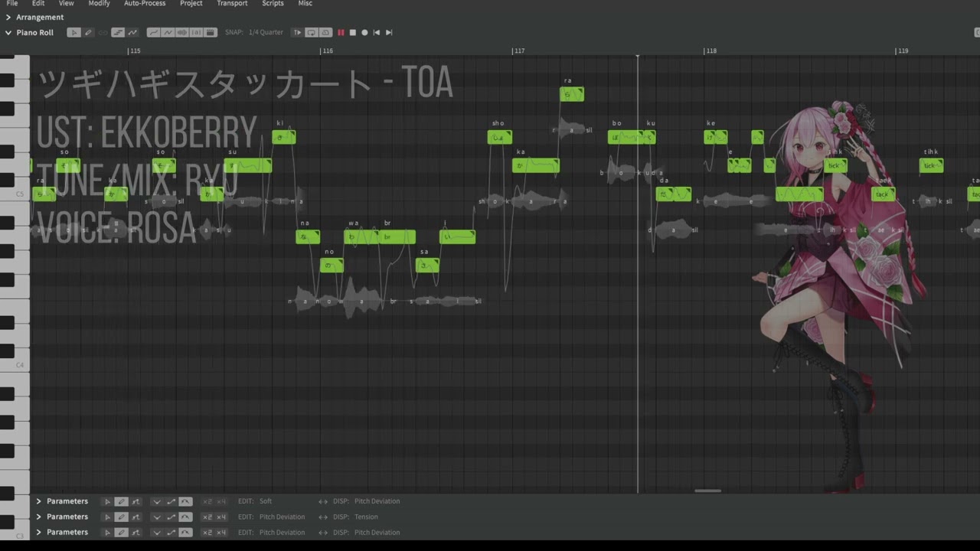Open the Misc menu
Viewport: 980px width, 551px height.
click(x=305, y=3)
